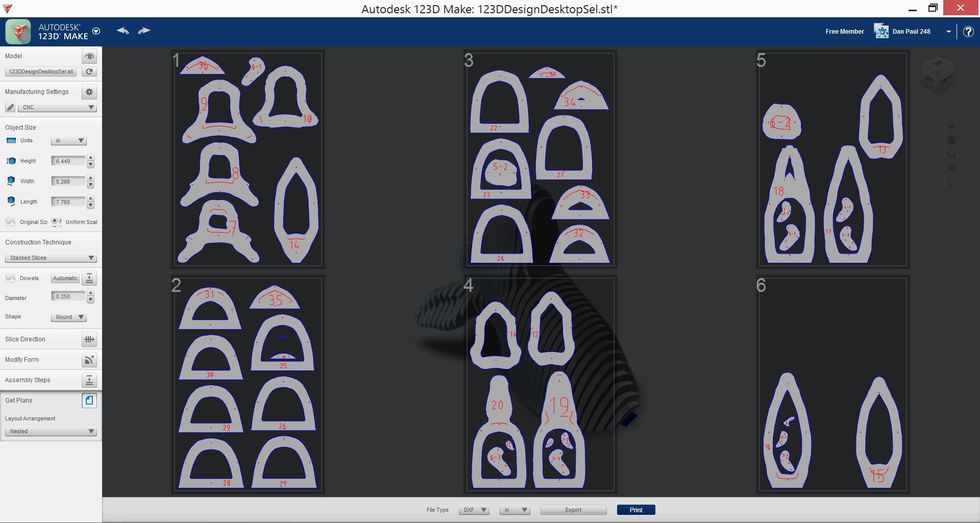Redo the last undone action
Image resolution: width=980 pixels, height=523 pixels.
pyautogui.click(x=144, y=31)
